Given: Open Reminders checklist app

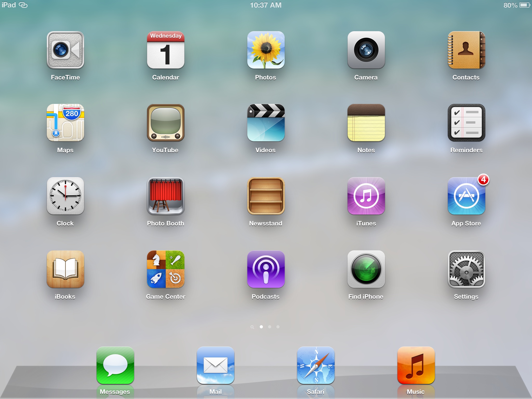Looking at the screenshot, I should click(466, 123).
